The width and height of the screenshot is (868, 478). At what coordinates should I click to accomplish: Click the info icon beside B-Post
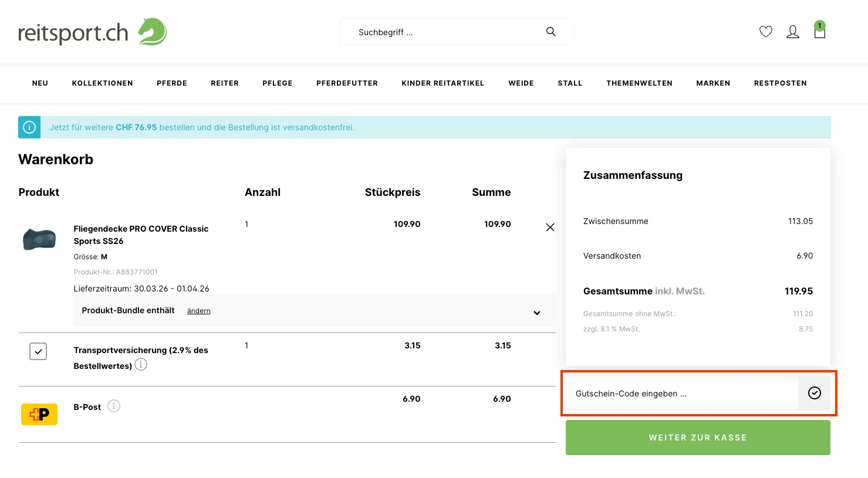click(x=114, y=406)
